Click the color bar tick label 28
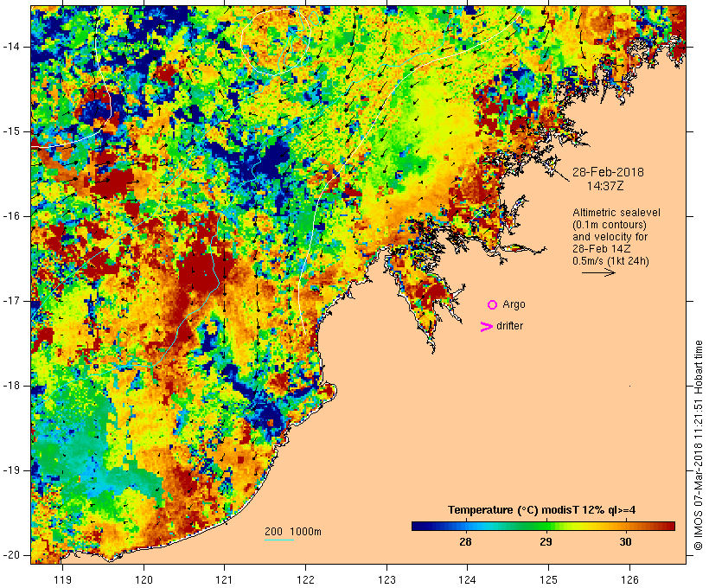 click(x=466, y=542)
